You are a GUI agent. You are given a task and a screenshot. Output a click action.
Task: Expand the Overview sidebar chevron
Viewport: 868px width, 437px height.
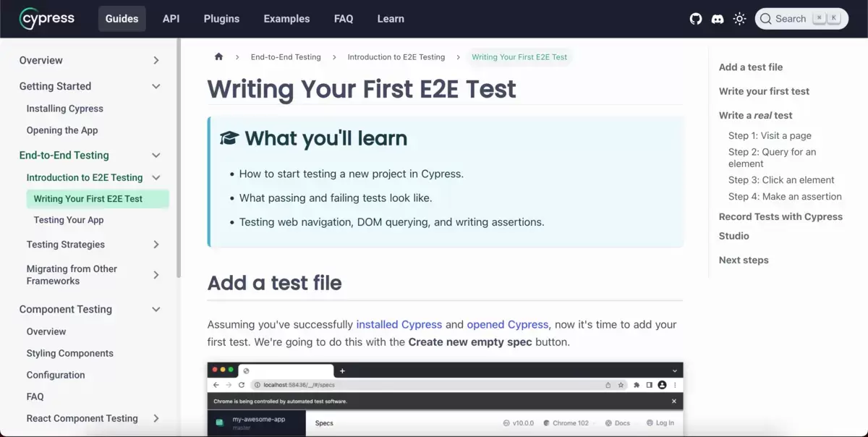[156, 61]
